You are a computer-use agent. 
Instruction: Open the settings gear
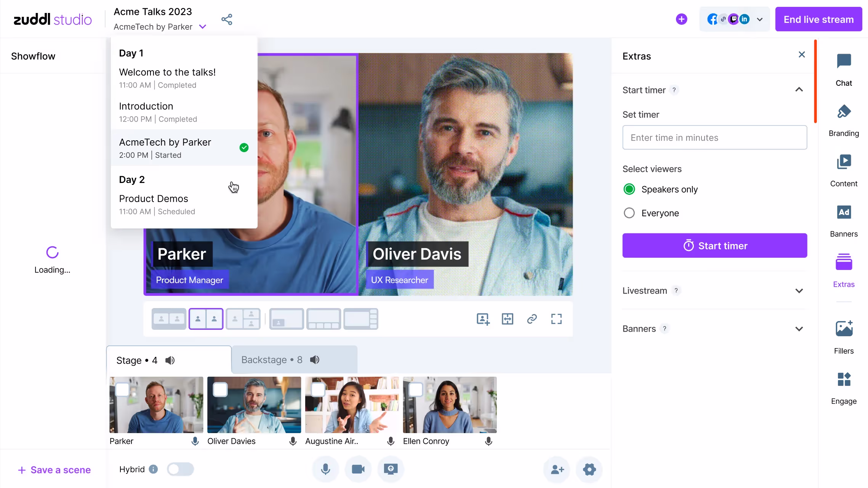(x=589, y=469)
